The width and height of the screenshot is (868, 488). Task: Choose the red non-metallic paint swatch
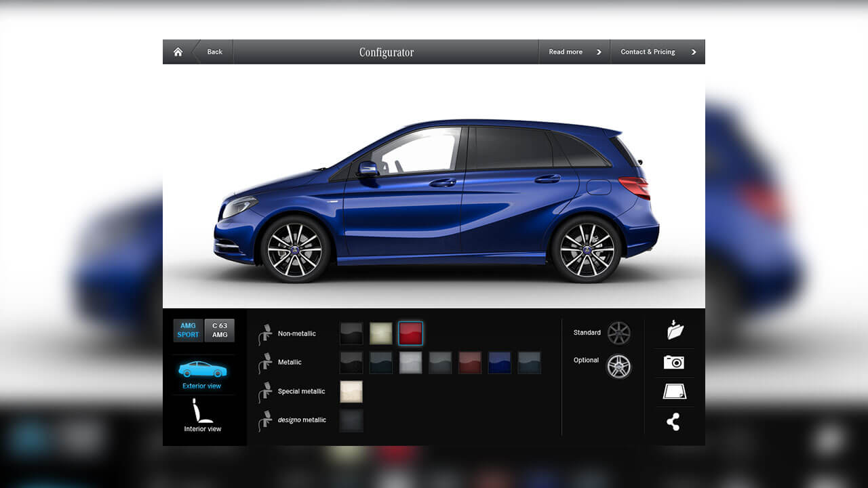(x=411, y=333)
